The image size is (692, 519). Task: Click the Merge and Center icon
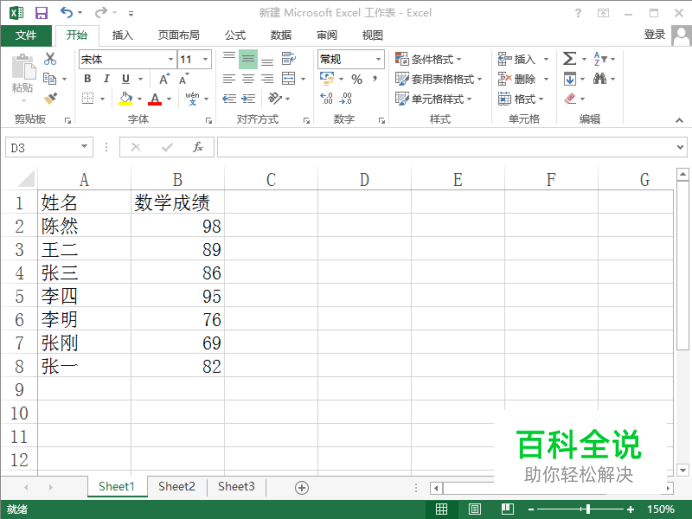coord(288,79)
